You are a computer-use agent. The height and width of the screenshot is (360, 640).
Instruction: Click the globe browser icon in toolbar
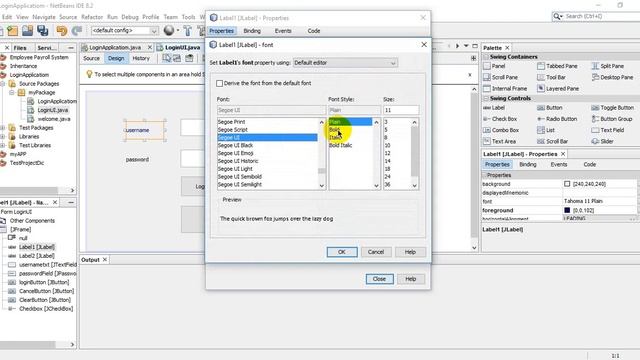click(169, 30)
